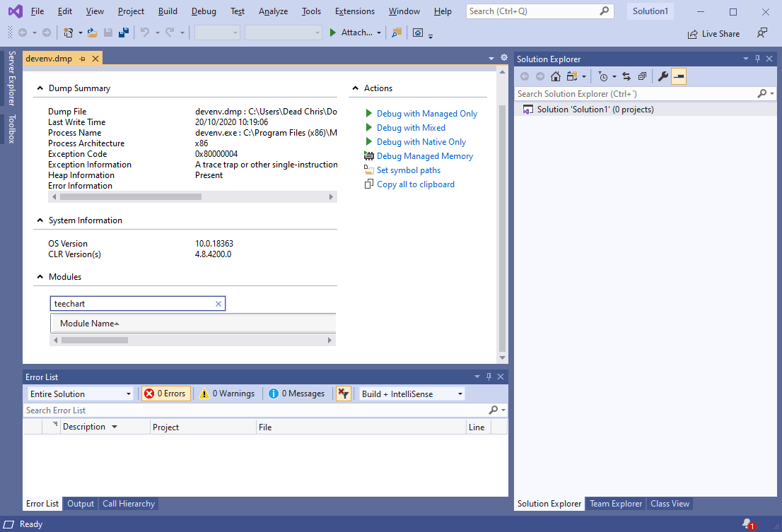This screenshot has width=782, height=532.
Task: Collapse the Dump Summary section
Action: tap(40, 88)
